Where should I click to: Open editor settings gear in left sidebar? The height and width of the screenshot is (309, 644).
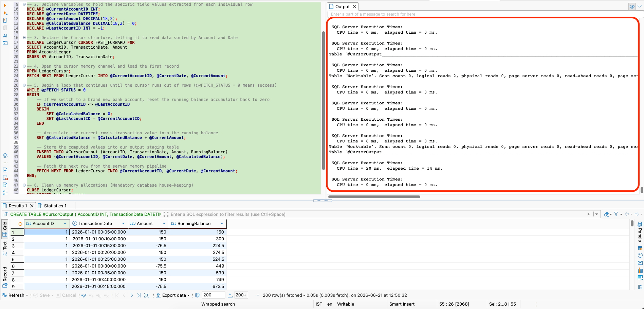coord(5,156)
